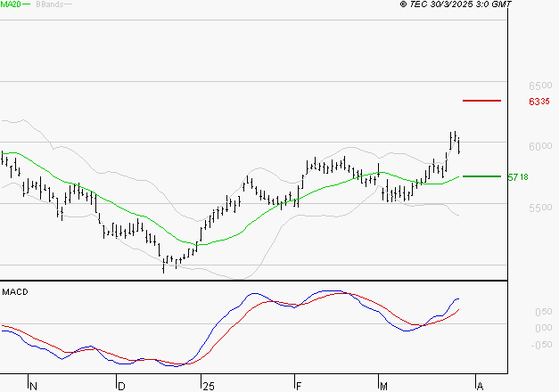Image resolution: width=559 pixels, height=392 pixels.
Task: Click the M month marker
Action: [383, 387]
